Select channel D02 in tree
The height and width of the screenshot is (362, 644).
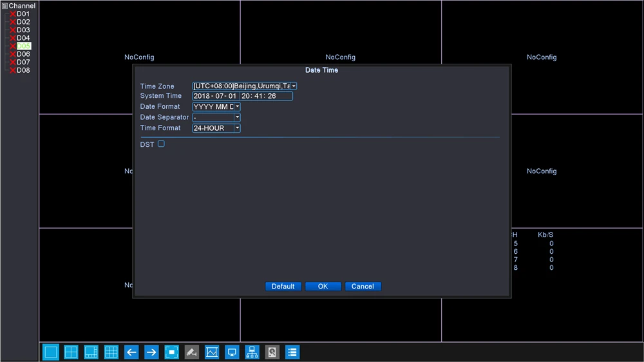click(x=23, y=22)
